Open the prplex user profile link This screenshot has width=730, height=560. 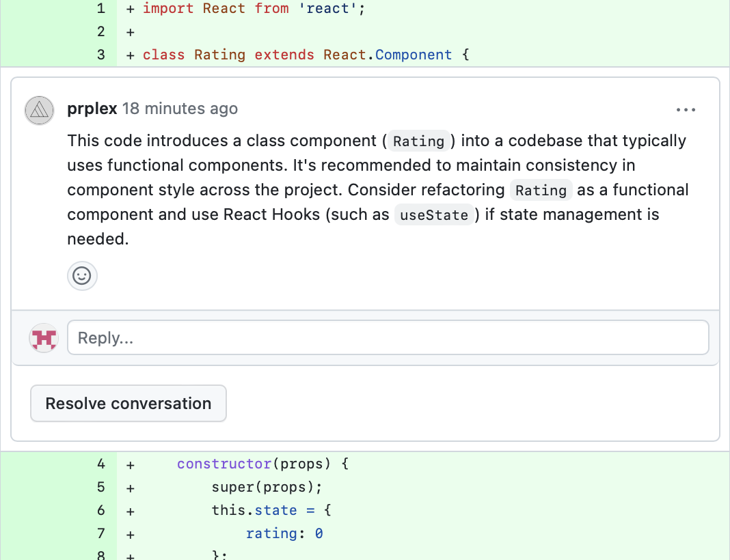click(92, 109)
